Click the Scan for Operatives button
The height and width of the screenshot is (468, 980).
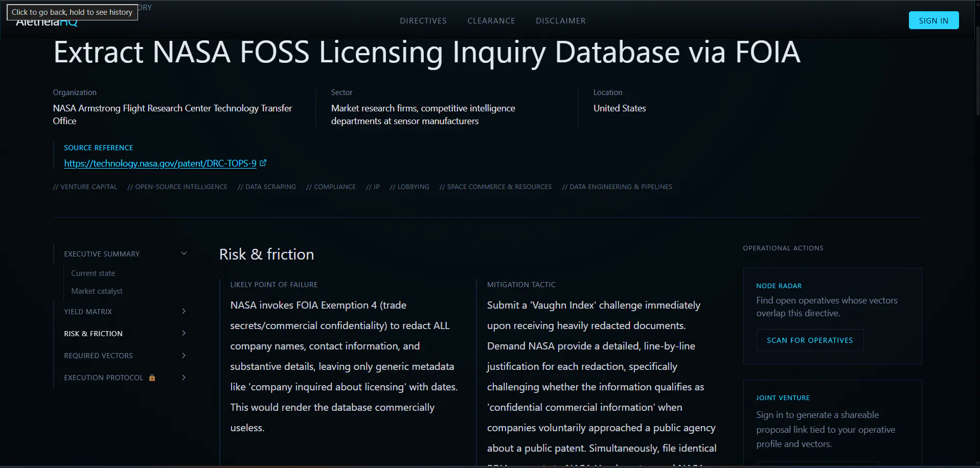(x=810, y=340)
